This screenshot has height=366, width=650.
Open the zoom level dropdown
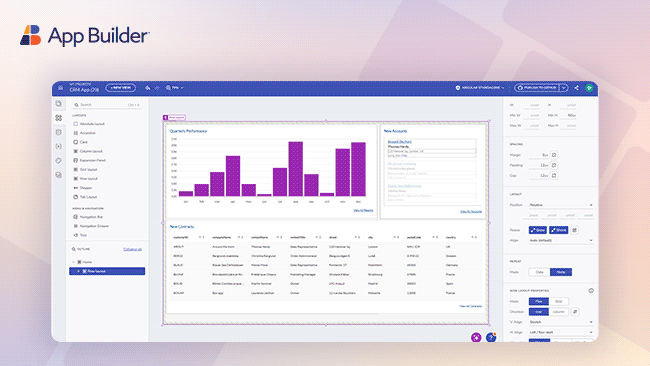pos(175,88)
